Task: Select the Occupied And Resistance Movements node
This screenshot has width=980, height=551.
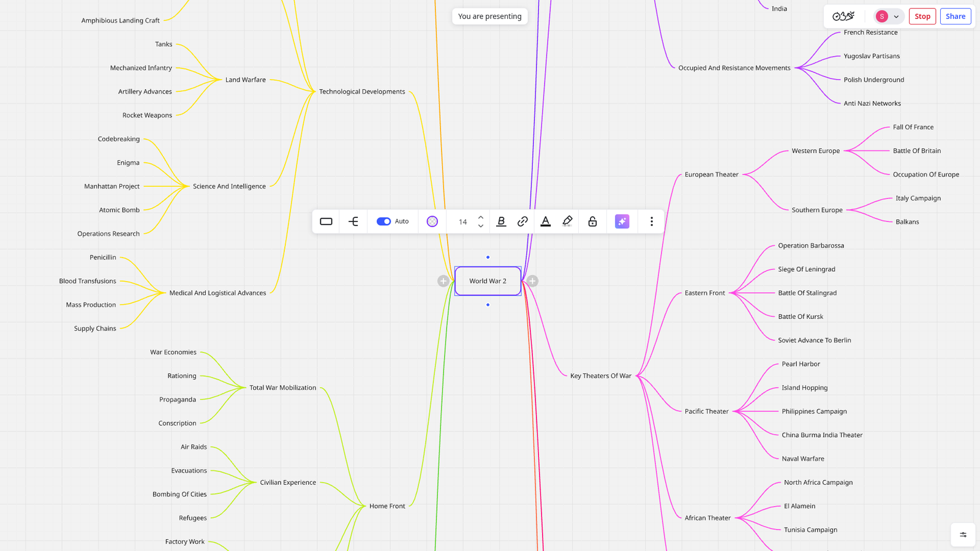Action: pos(734,68)
